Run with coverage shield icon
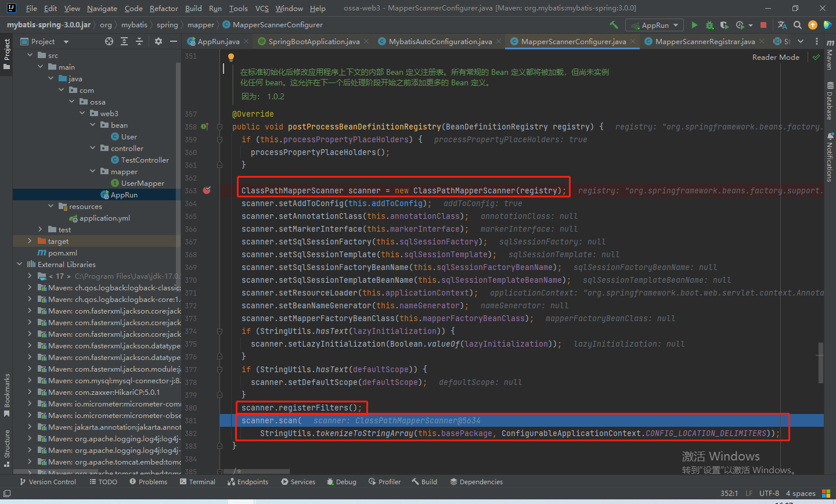The width and height of the screenshot is (836, 504). 724,25
